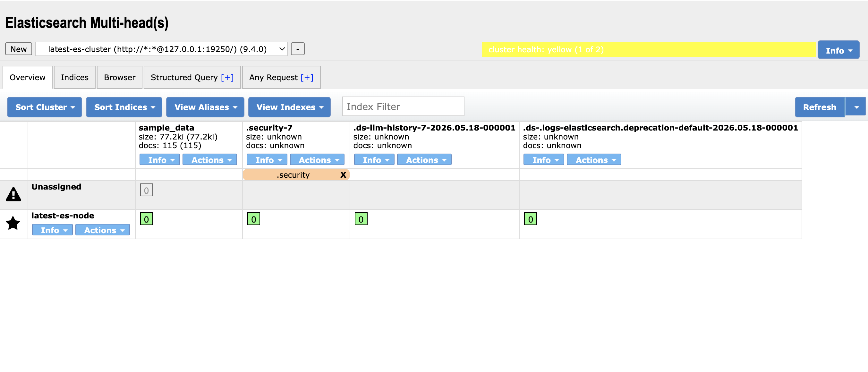Click .ds-ilm-history-7 shard 0 on latest-es-node
The width and height of the screenshot is (868, 372).
pos(361,219)
